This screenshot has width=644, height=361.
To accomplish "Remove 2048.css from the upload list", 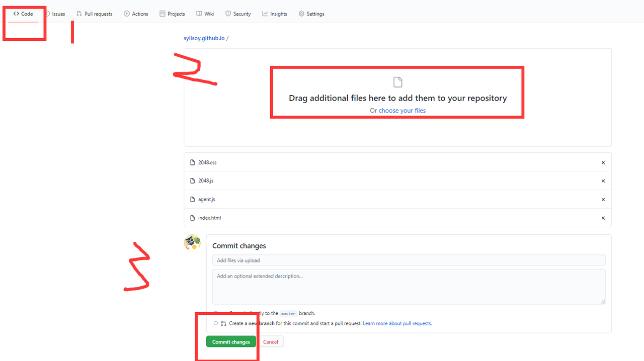I will [x=603, y=162].
